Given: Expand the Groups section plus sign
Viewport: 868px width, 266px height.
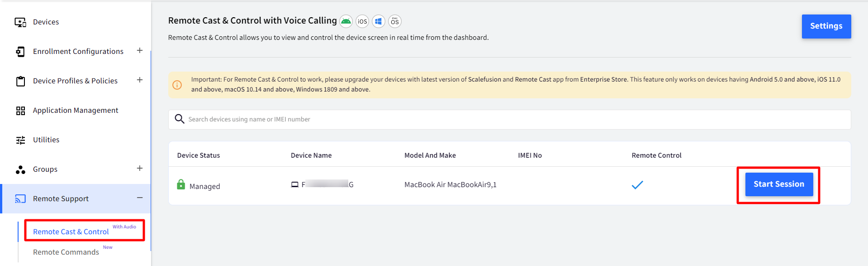Looking at the screenshot, I should (x=140, y=168).
